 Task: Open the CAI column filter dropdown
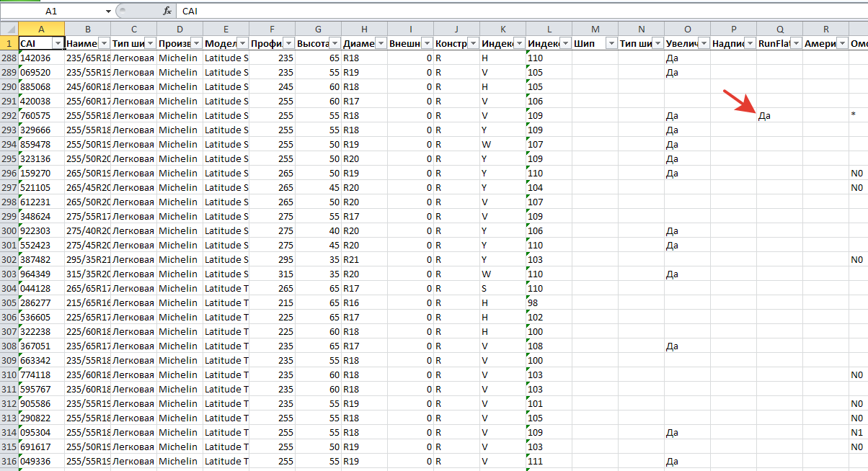[57, 43]
